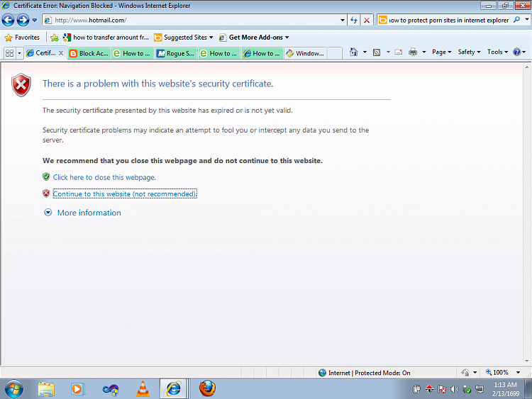Expand Print options dropdown arrow
Screen dimensions: 532x399
pyautogui.click(x=424, y=52)
